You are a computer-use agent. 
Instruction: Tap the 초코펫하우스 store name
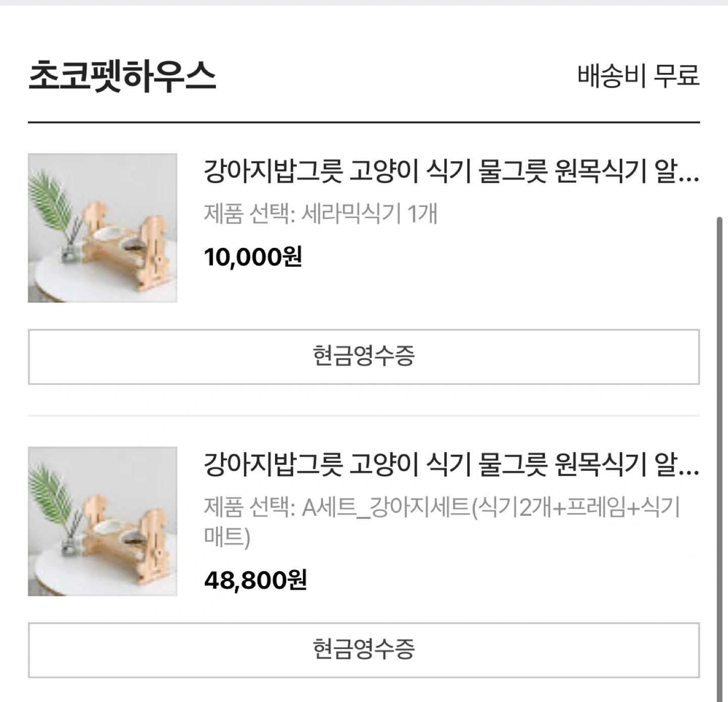122,76
